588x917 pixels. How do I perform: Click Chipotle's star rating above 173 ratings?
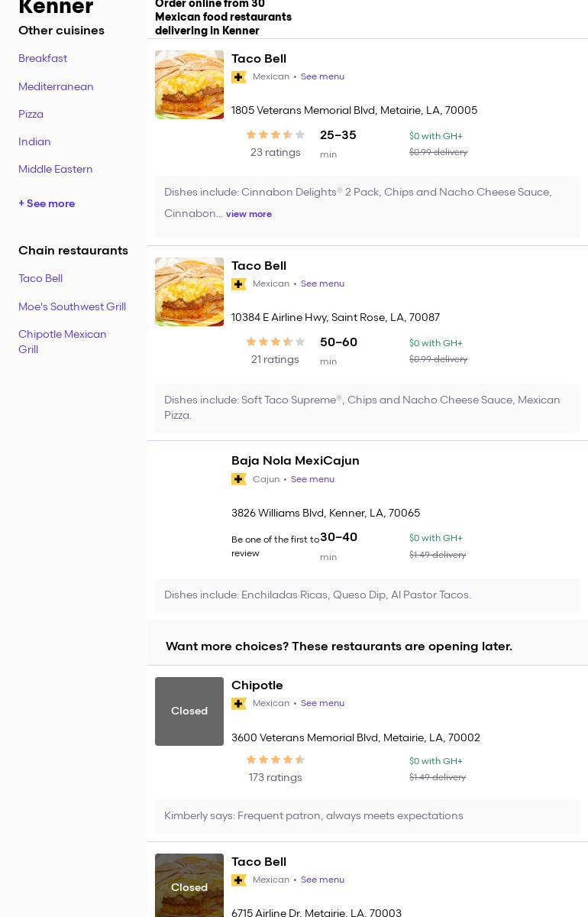(275, 760)
